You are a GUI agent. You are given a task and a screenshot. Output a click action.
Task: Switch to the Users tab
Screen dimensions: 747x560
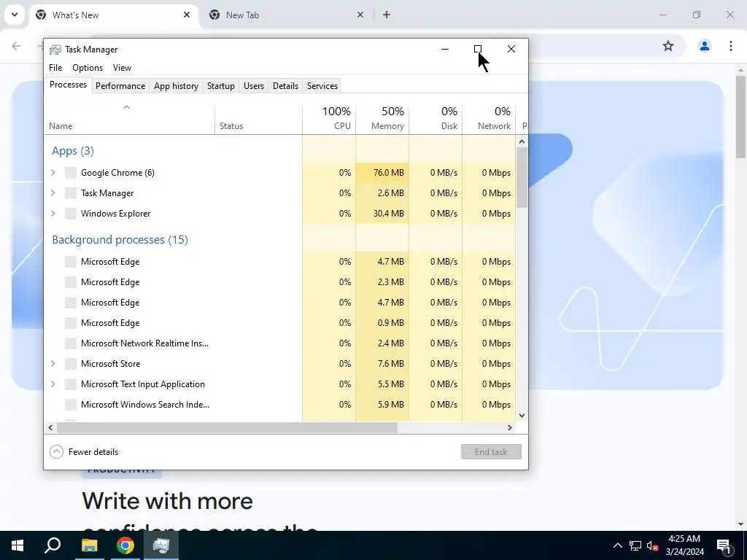click(x=253, y=86)
